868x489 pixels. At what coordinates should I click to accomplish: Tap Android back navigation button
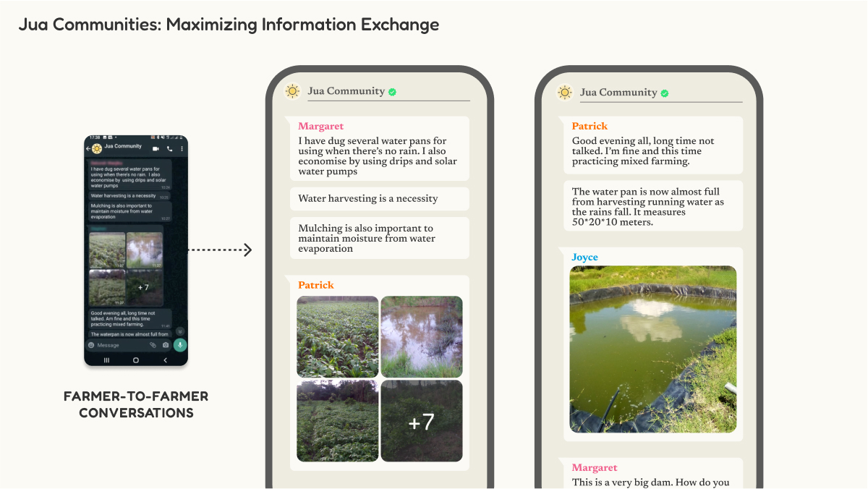165,360
